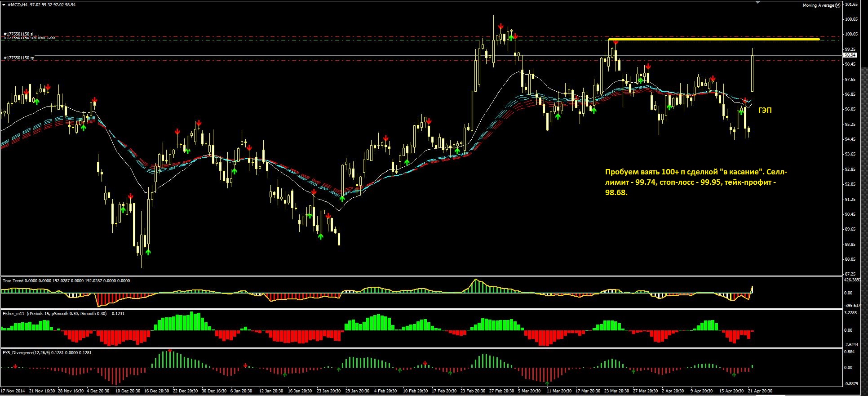Viewport: 868px width, 396px height.
Task: Click the '0.884' FX5 Divergence scale value
Action: 850,352
